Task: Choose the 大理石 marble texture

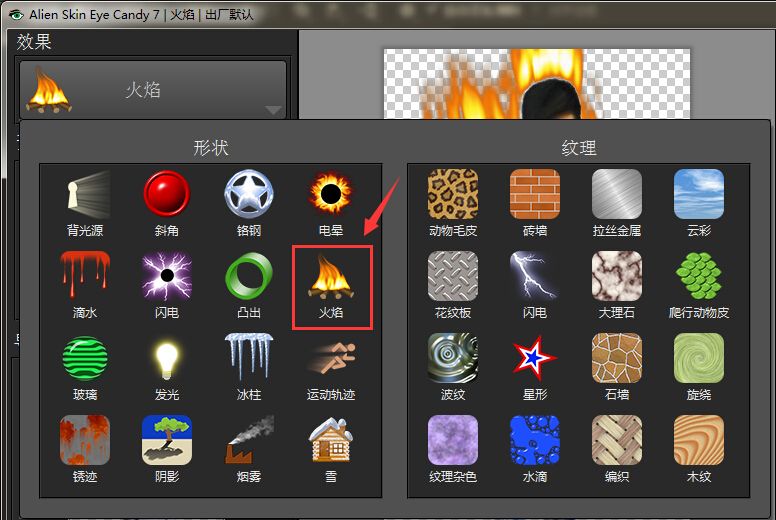Action: pyautogui.click(x=617, y=285)
